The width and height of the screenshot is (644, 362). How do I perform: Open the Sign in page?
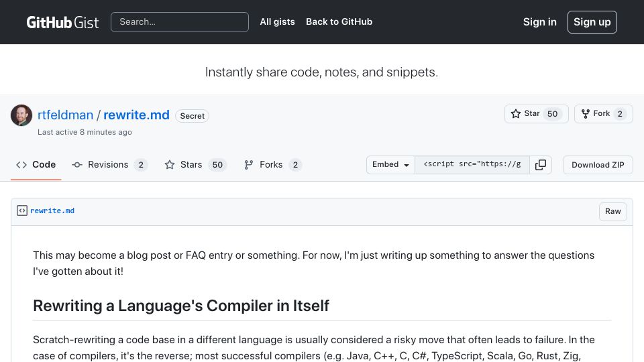539,22
